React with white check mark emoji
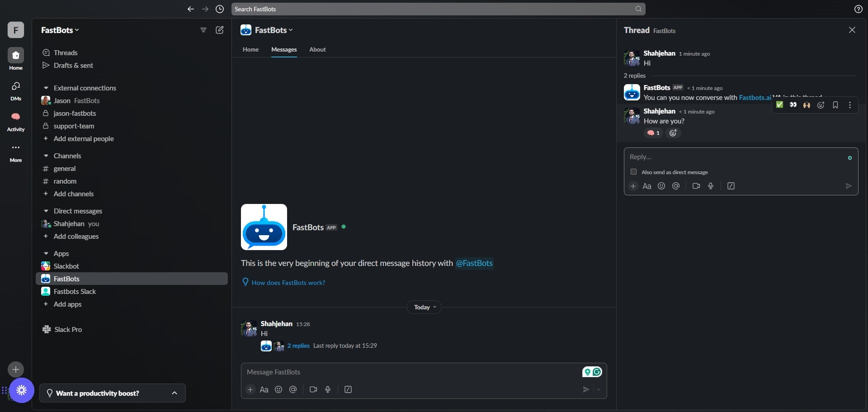This screenshot has width=868, height=412. point(779,105)
